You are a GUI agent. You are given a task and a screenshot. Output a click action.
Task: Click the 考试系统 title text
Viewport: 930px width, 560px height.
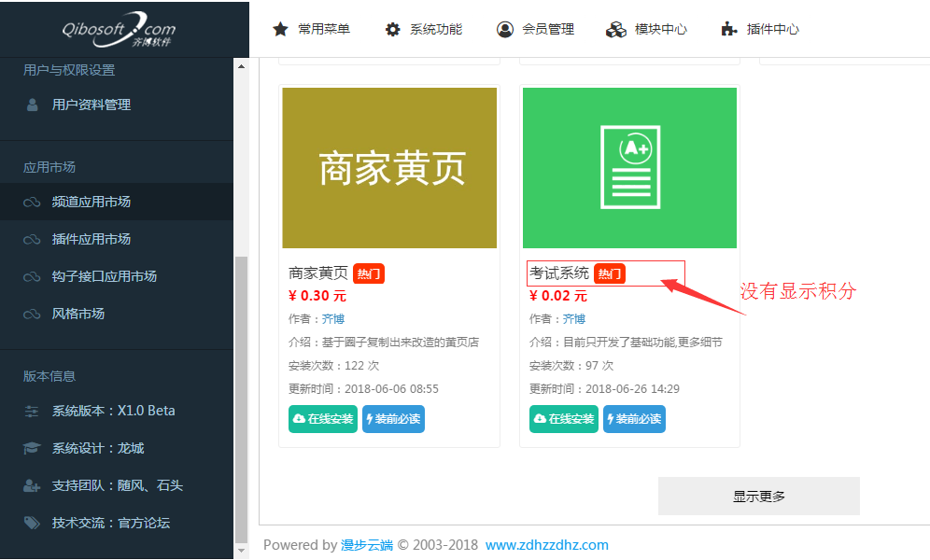point(559,273)
